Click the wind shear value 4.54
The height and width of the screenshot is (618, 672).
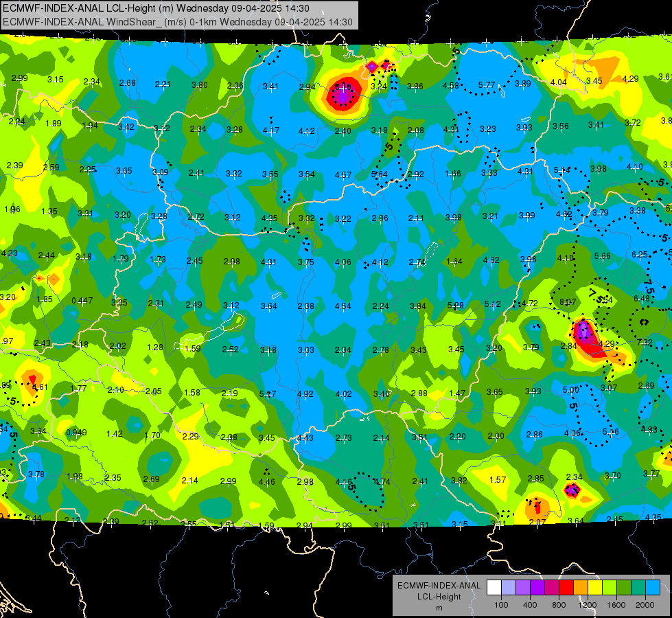click(x=343, y=306)
